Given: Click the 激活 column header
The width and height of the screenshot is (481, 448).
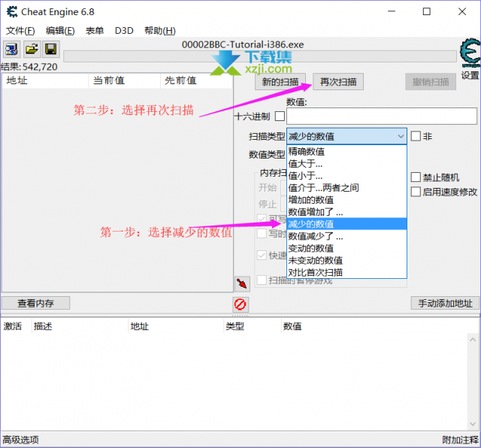Looking at the screenshot, I should pos(17,326).
